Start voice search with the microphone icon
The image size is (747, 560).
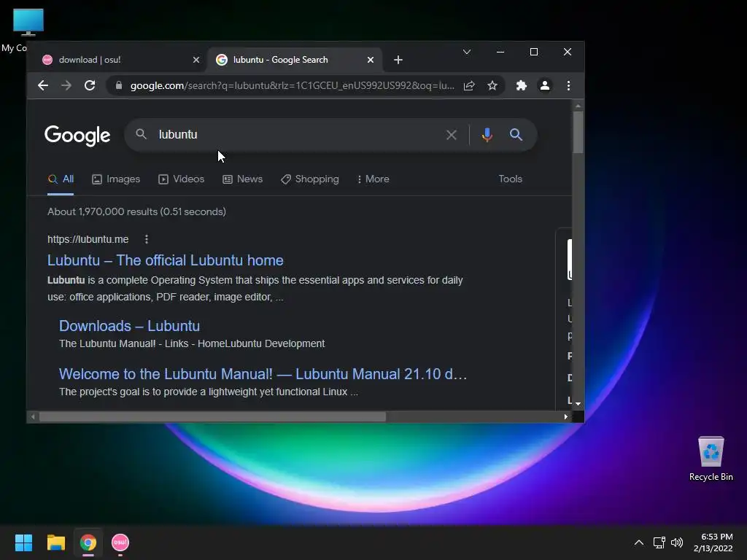(x=487, y=135)
